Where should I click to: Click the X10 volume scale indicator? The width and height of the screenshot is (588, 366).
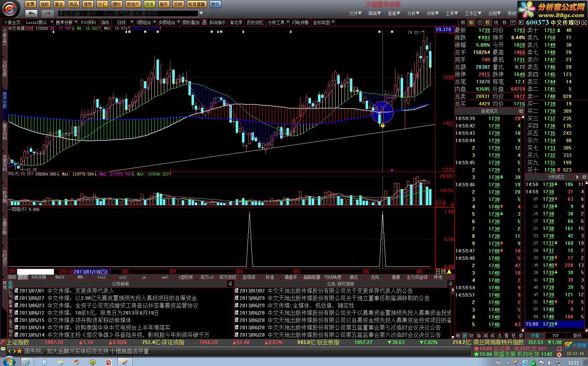(441, 203)
